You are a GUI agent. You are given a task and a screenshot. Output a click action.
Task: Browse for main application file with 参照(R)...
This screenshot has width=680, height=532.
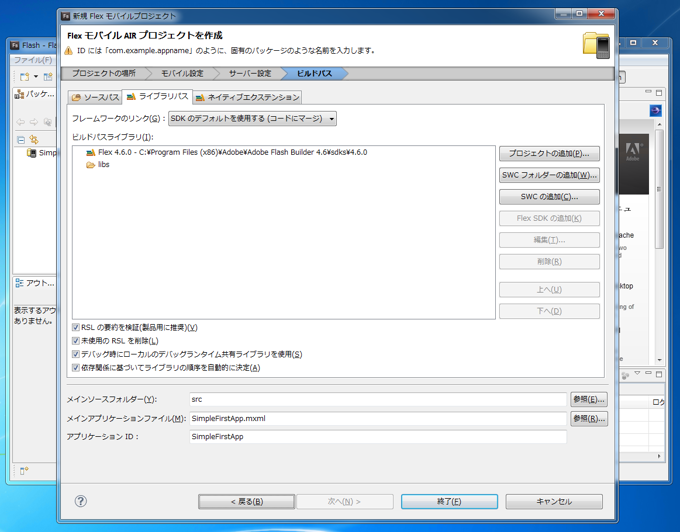coord(589,419)
